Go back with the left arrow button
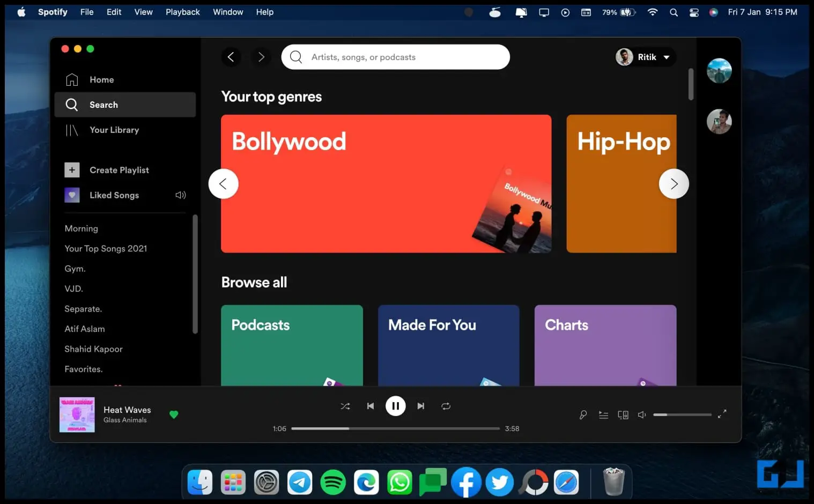 point(231,57)
